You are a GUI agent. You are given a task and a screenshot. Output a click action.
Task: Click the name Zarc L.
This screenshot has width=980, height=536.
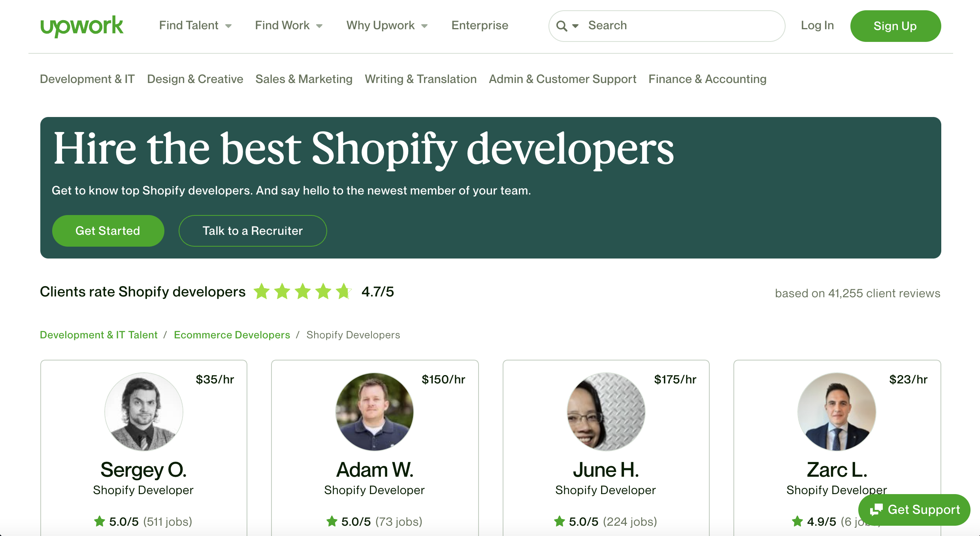[x=837, y=470]
